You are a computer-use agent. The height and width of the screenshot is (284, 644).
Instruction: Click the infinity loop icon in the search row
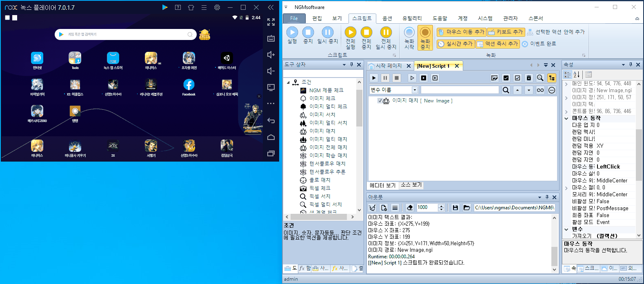(x=540, y=90)
